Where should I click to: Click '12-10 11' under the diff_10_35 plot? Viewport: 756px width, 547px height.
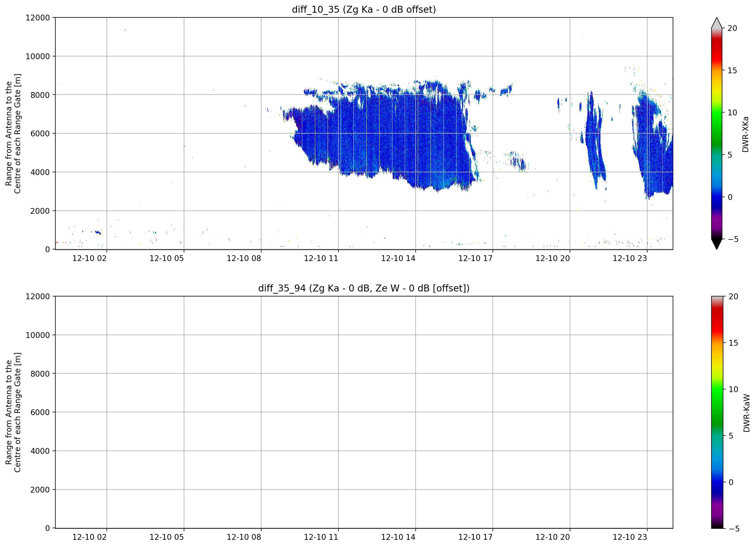[321, 258]
